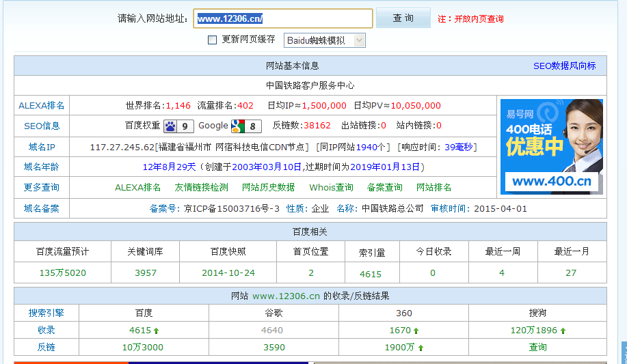Click the 最近一周 value 4
This screenshot has width=627, height=364.
coord(502,273)
